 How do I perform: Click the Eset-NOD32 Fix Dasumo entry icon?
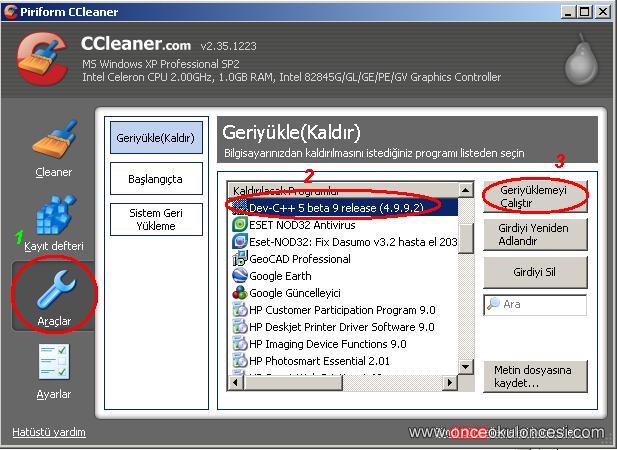point(240,242)
